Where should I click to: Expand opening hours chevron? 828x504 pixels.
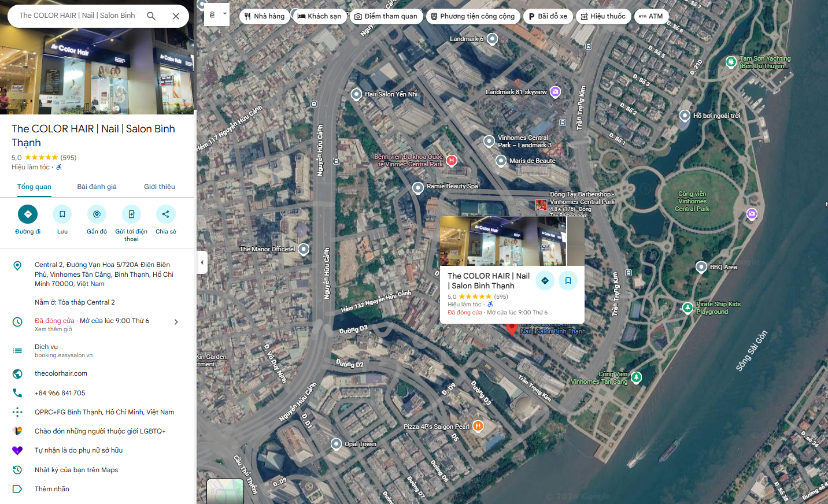176,322
